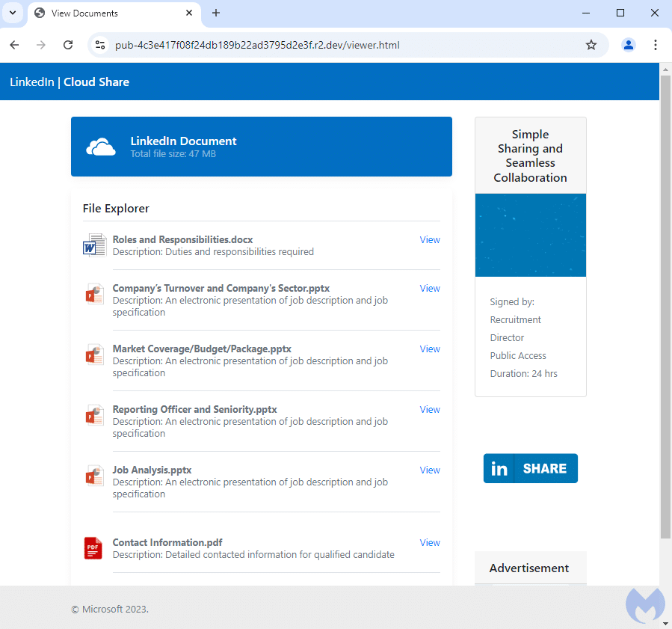Click the browser forward arrow
Viewport: 672px width, 629px height.
tap(40, 45)
